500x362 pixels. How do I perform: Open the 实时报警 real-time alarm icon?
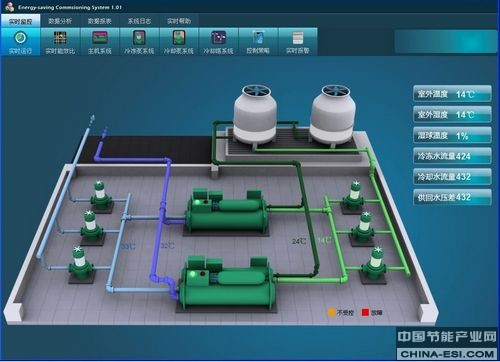click(298, 42)
